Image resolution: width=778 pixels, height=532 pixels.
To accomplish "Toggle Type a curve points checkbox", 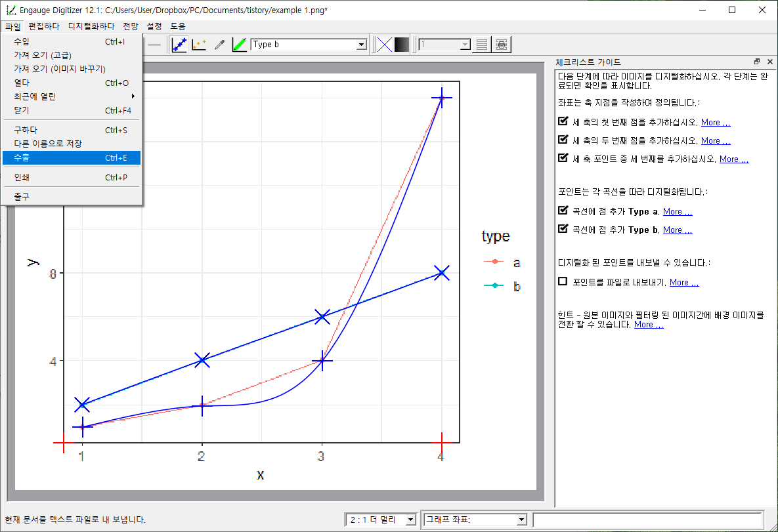I will (x=563, y=210).
